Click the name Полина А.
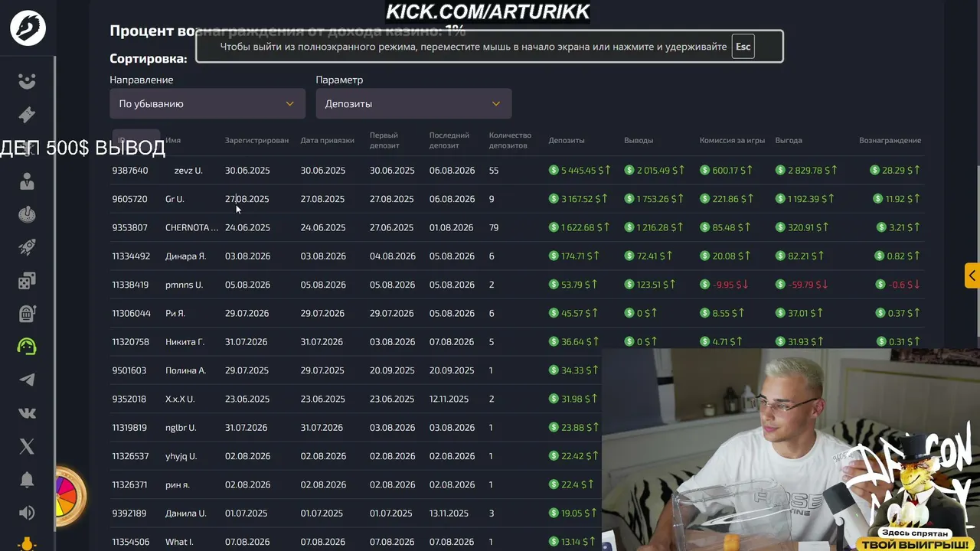This screenshot has height=551, width=980. coord(185,370)
